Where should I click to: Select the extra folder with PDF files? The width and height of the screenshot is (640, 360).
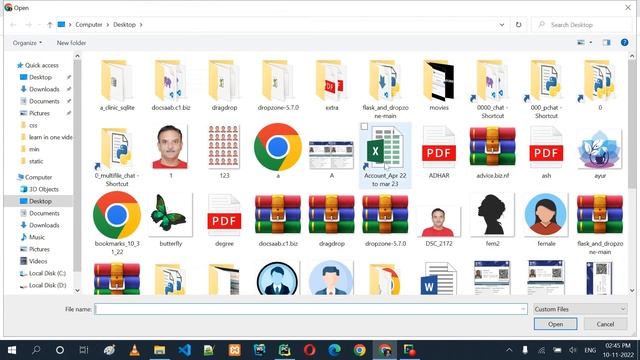pos(331,85)
